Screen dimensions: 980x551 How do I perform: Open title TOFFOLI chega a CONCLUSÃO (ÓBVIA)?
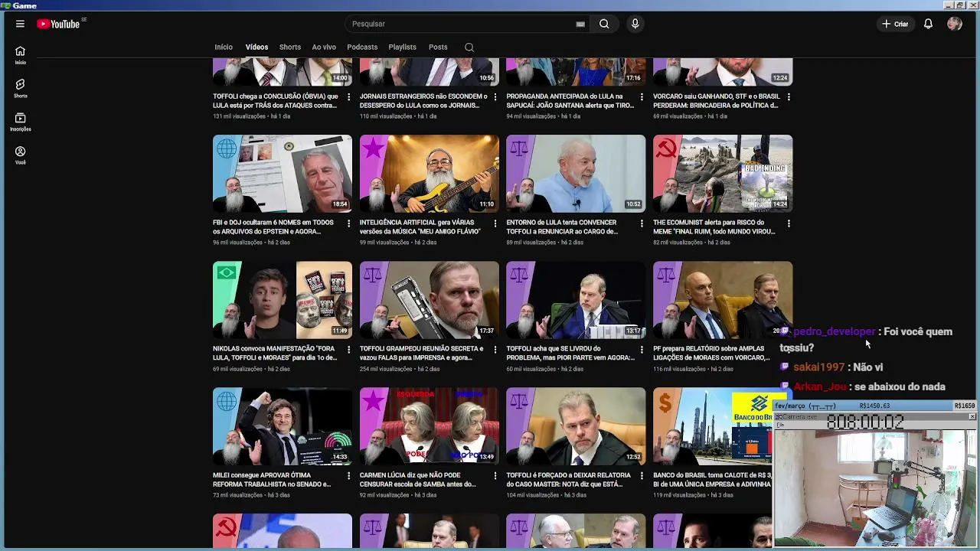[x=275, y=101]
